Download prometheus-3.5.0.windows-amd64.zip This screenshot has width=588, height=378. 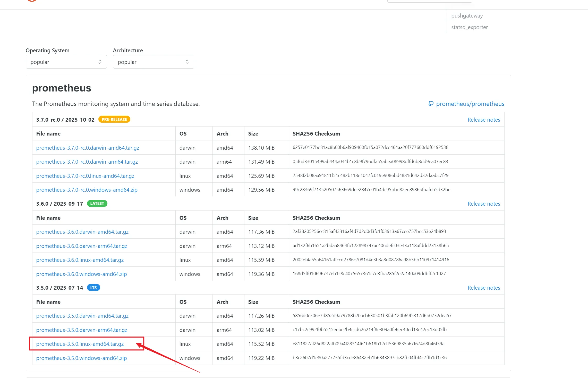(81, 358)
